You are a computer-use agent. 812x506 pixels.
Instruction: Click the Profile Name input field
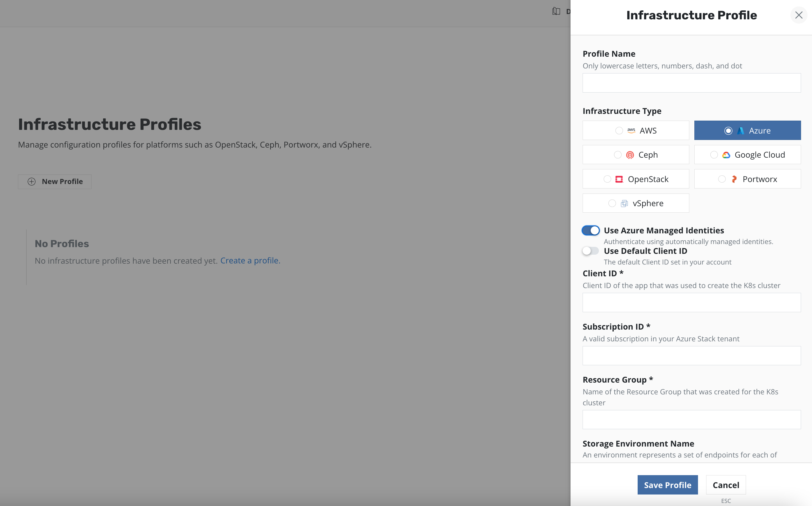click(x=691, y=83)
